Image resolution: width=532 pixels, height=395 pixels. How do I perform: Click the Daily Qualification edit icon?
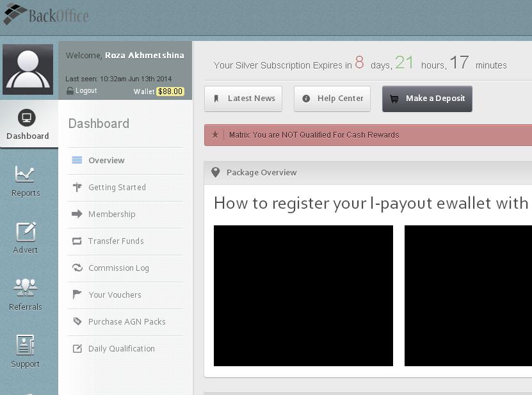point(77,348)
